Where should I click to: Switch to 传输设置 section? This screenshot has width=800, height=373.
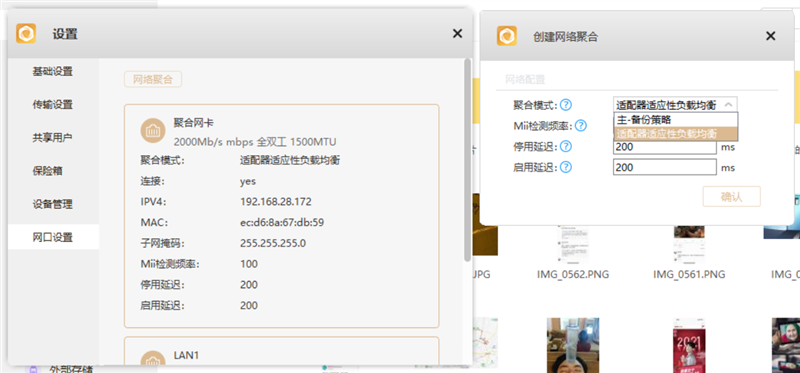(x=53, y=105)
